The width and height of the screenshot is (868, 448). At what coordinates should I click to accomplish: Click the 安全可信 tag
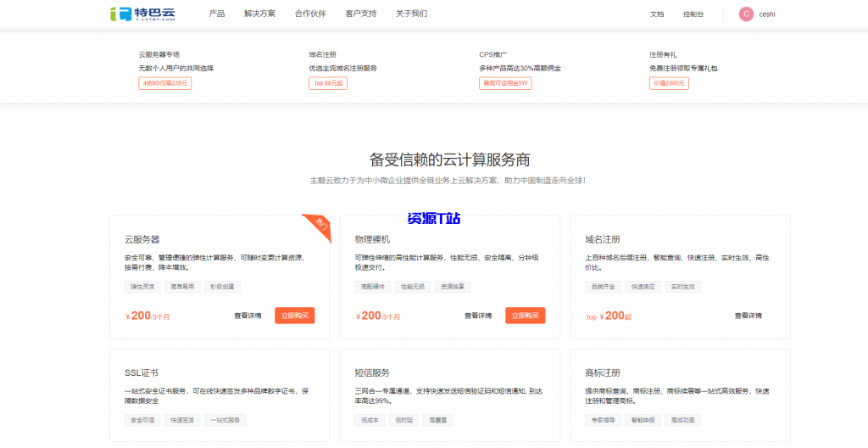click(142, 420)
